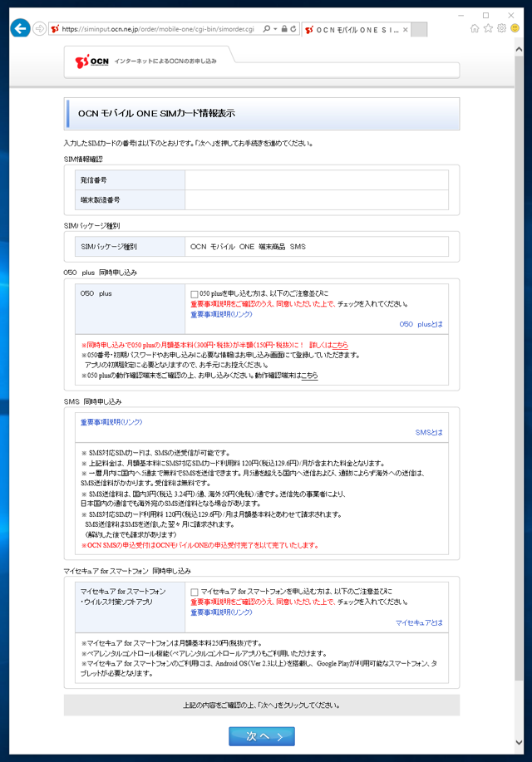Click OCN モバイル ONE 端末商品 SMS value

tap(248, 247)
